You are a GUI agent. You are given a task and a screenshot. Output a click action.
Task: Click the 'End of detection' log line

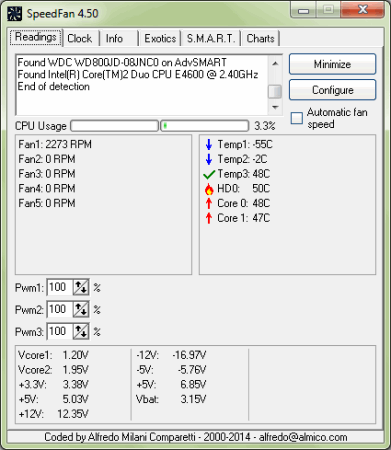tap(54, 87)
